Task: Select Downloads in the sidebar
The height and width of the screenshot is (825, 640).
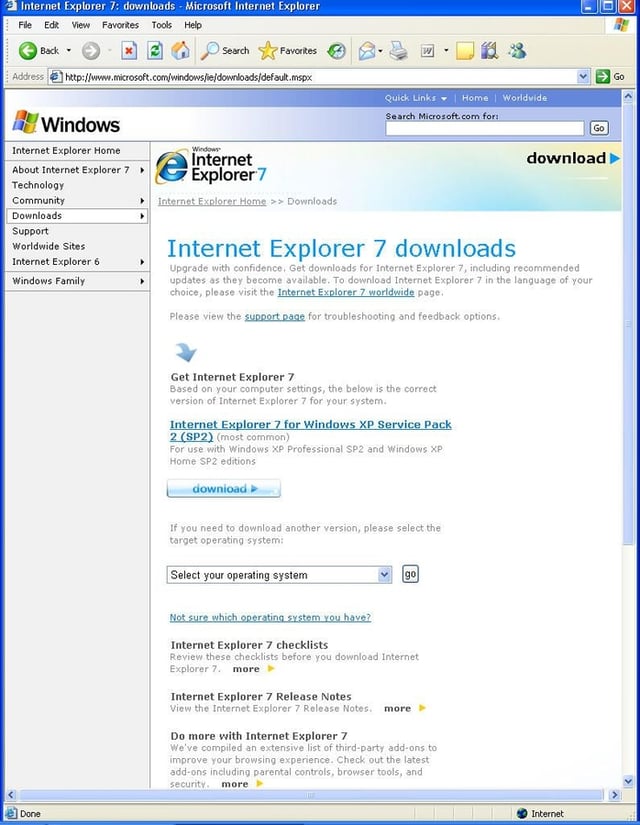Action: click(77, 216)
